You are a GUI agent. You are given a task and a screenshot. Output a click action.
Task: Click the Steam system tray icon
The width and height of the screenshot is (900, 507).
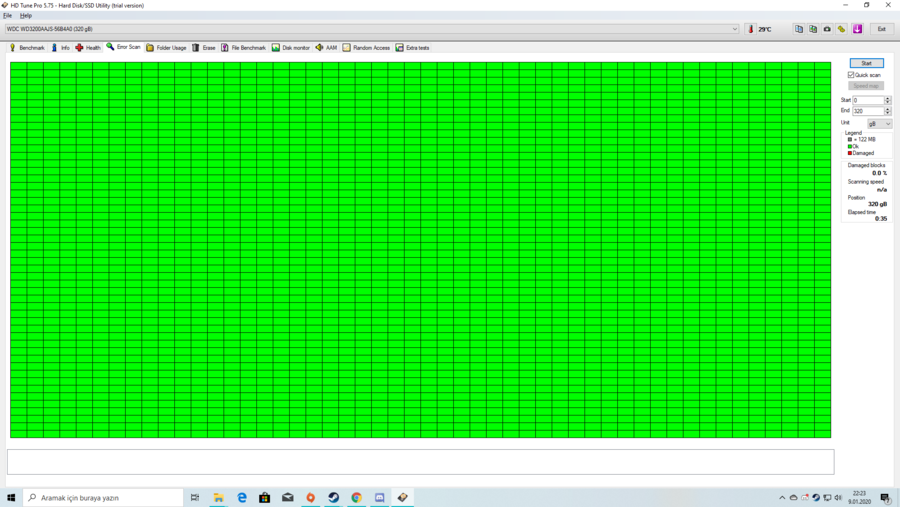pyautogui.click(x=816, y=498)
